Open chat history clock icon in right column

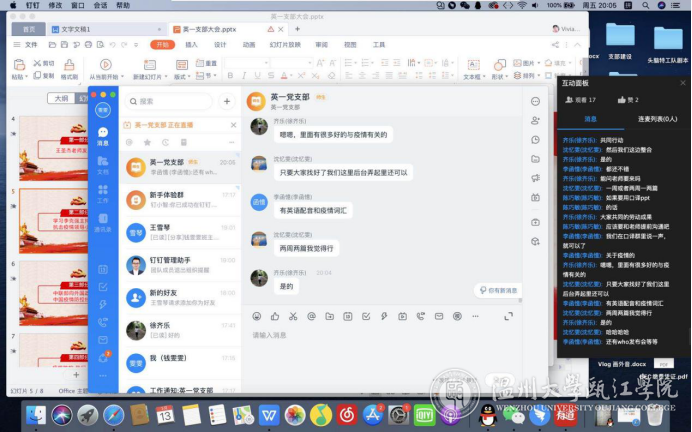[535, 140]
